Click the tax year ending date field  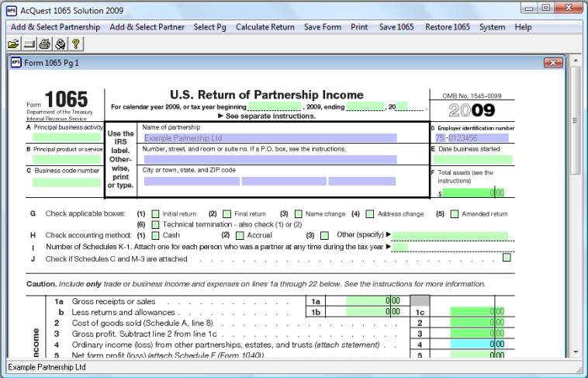pyautogui.click(x=365, y=106)
